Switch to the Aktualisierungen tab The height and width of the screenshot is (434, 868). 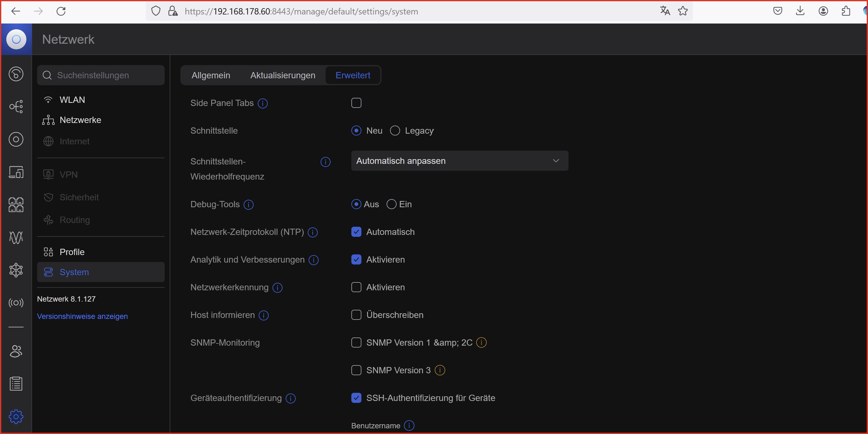click(x=283, y=75)
